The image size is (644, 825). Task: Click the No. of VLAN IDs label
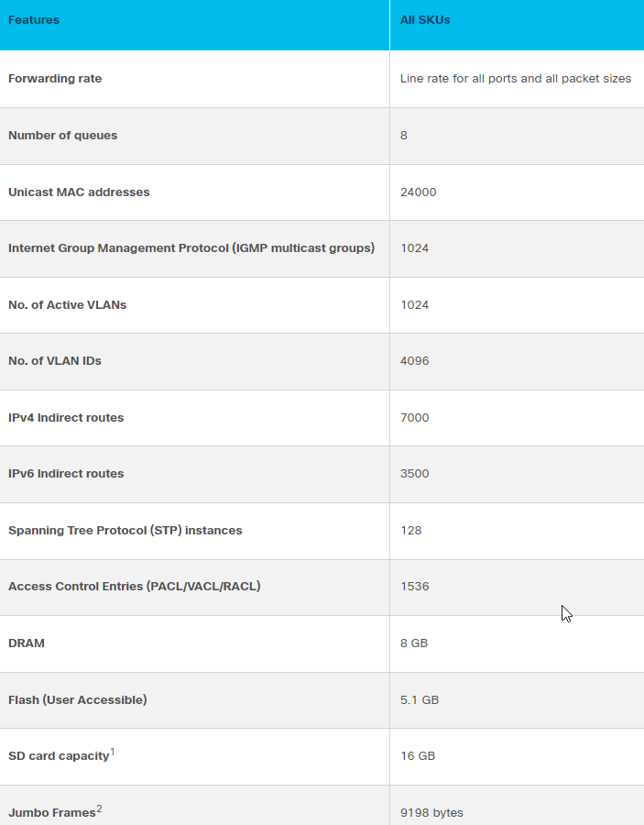point(55,361)
